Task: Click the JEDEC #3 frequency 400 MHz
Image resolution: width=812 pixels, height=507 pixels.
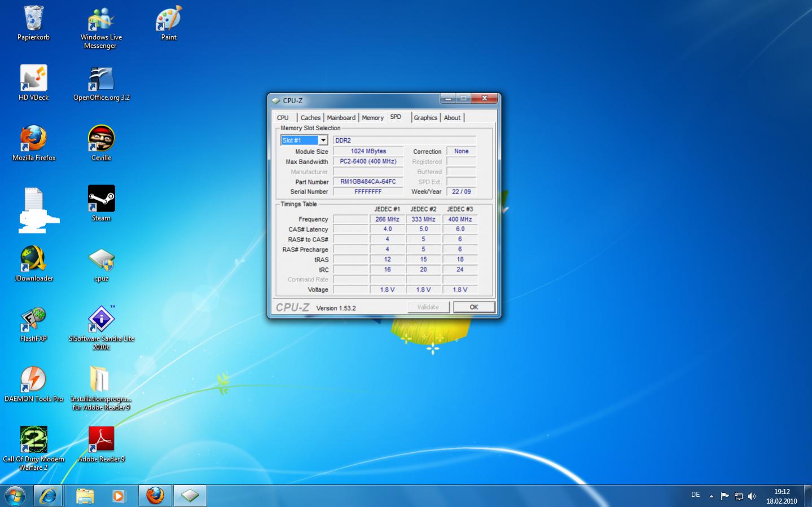Action: coord(460,219)
